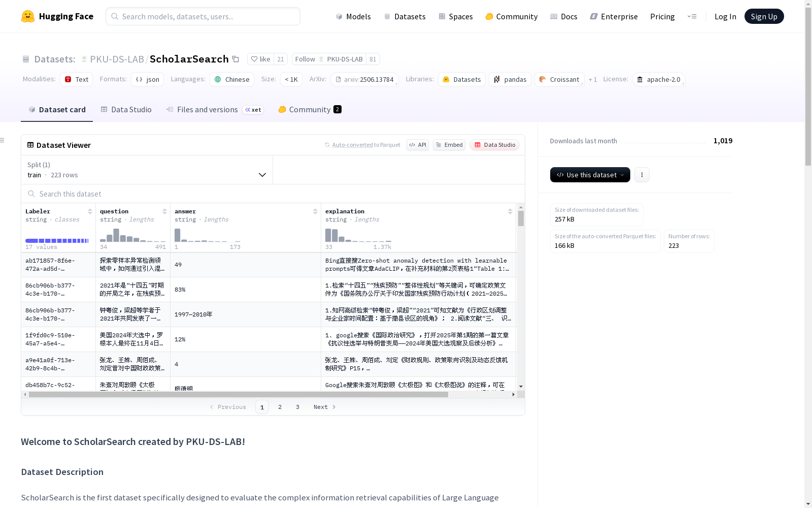
Task: Follow PKU-DS-LAB organization
Action: coord(329,59)
